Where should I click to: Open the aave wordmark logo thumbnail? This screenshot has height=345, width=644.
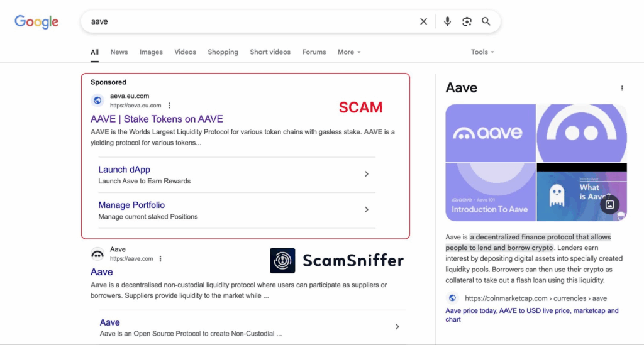tap(491, 133)
